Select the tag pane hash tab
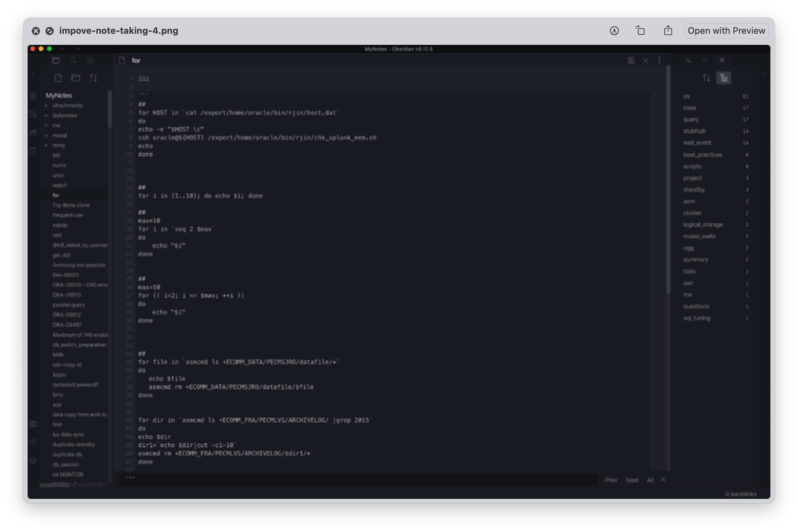The height and width of the screenshot is (532, 798). 722,60
